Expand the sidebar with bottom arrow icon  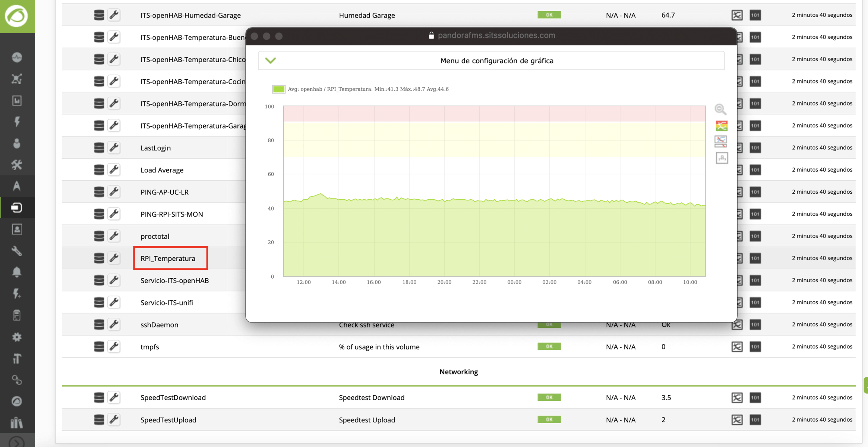[x=17, y=442]
